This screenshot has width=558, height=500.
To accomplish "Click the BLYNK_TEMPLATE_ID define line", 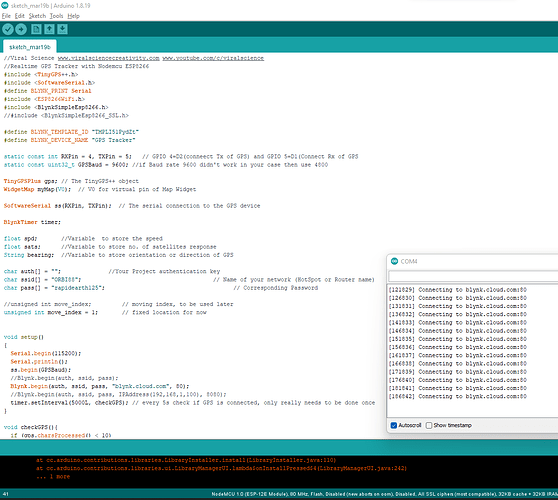I will point(71,132).
